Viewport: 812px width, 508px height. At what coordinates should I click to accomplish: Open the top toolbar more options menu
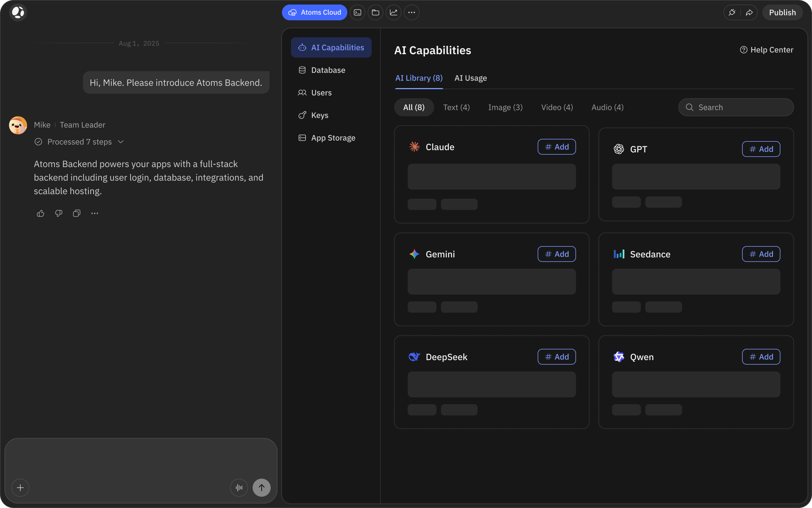pyautogui.click(x=412, y=12)
